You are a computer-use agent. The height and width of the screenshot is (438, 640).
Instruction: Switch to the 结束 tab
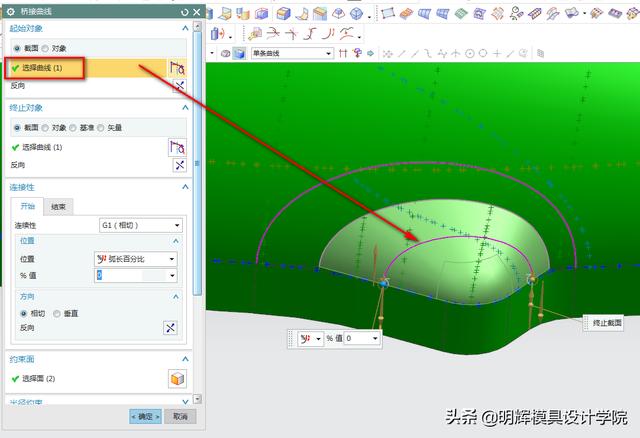(58, 207)
